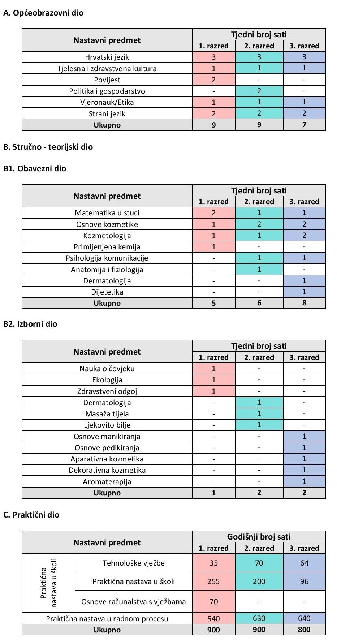
Task: Select the Ljekovito bilje row label
Action: click(x=107, y=425)
